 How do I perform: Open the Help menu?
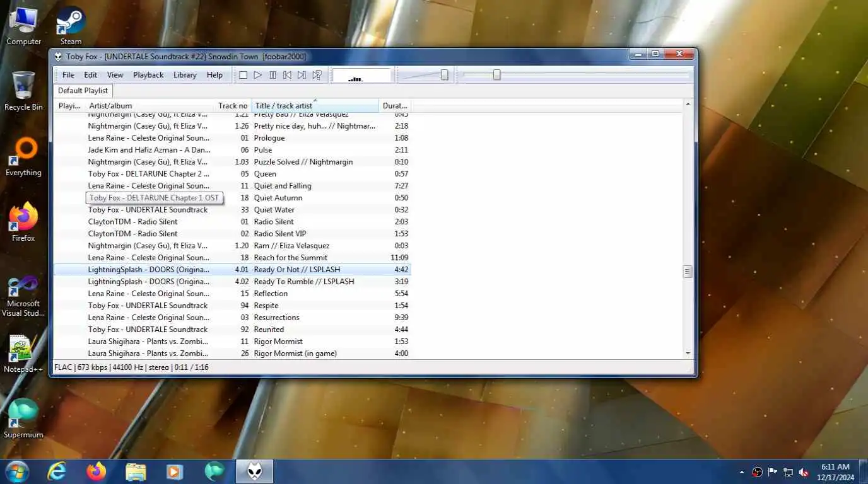[x=214, y=75]
